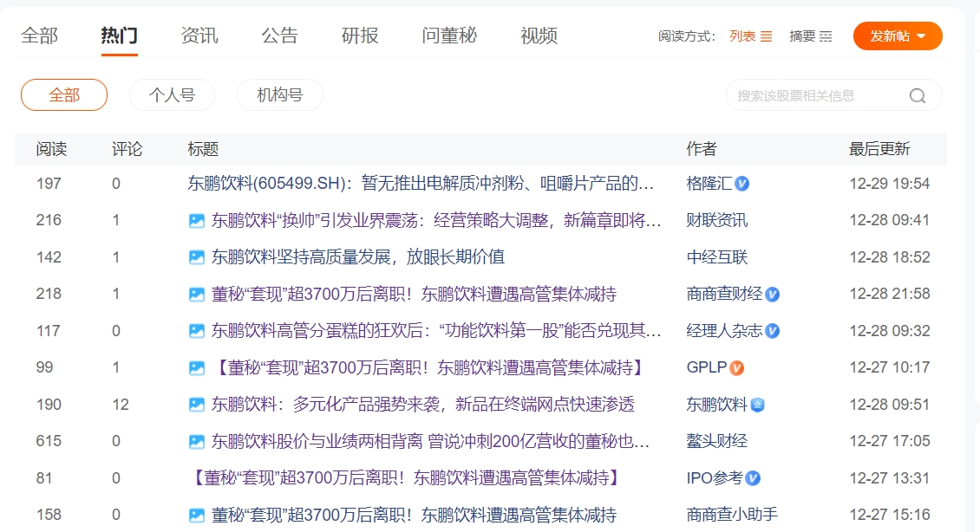Click the image icon on the GPLP row
This screenshot has height=532, width=980.
click(x=196, y=367)
